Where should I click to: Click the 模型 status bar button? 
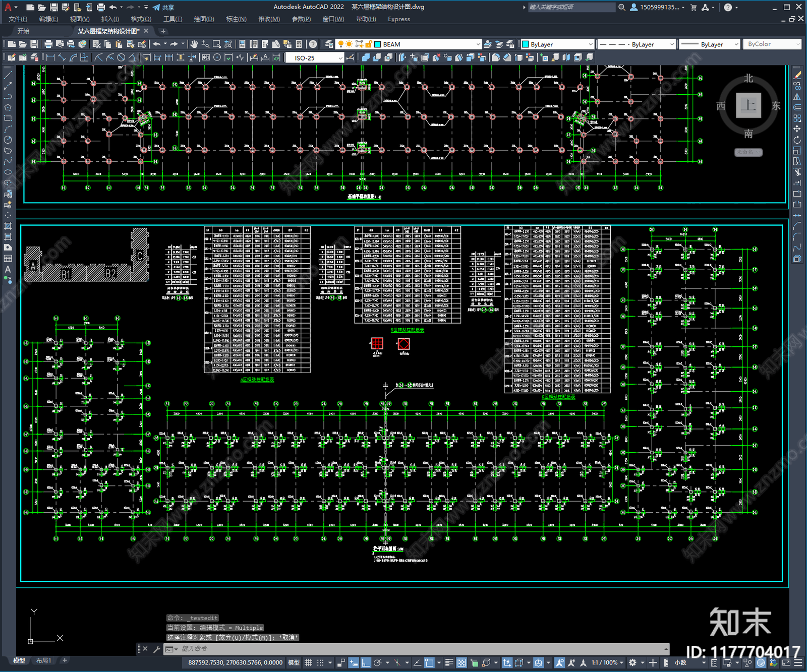click(x=294, y=662)
